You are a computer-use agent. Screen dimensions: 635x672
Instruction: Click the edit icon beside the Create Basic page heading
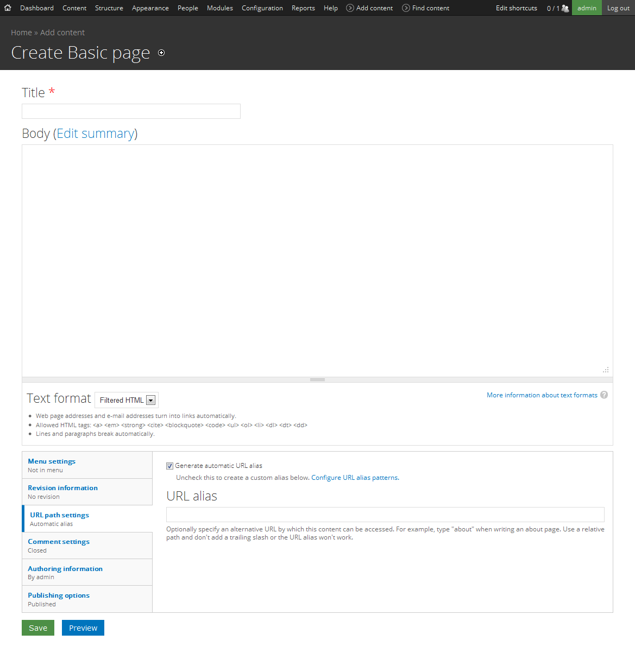tap(161, 53)
